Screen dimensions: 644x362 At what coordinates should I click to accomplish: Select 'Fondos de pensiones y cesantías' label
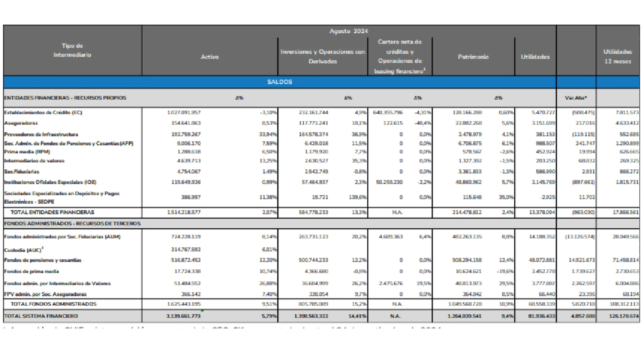point(43,260)
